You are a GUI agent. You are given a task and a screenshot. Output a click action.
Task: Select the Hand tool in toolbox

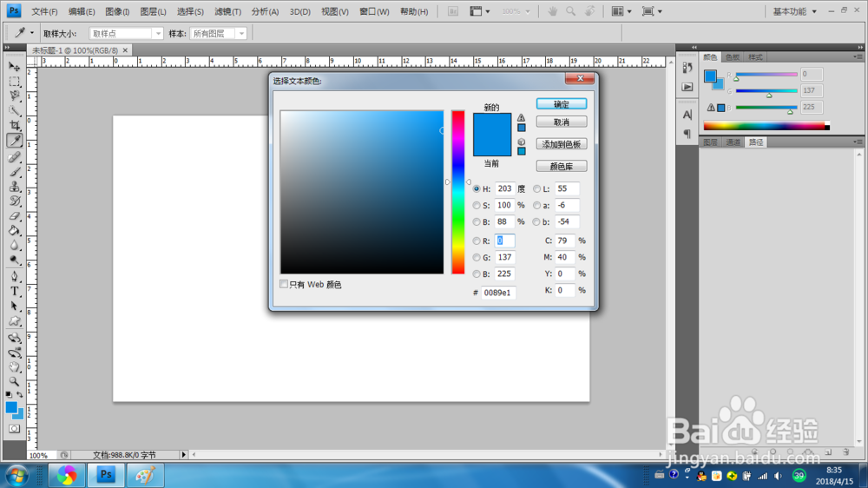click(x=15, y=366)
